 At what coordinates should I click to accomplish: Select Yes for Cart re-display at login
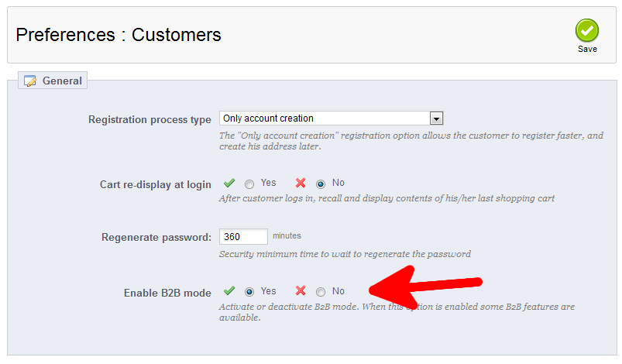249,184
